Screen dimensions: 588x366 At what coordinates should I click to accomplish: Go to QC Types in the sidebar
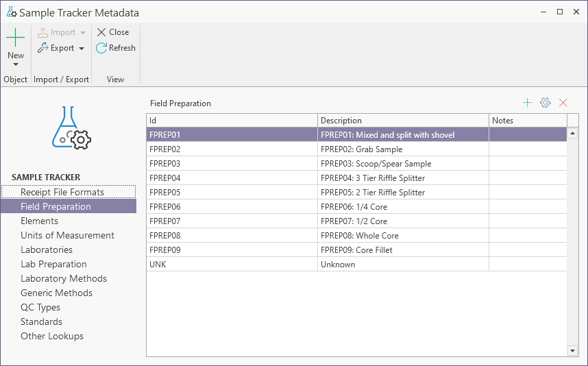click(40, 307)
